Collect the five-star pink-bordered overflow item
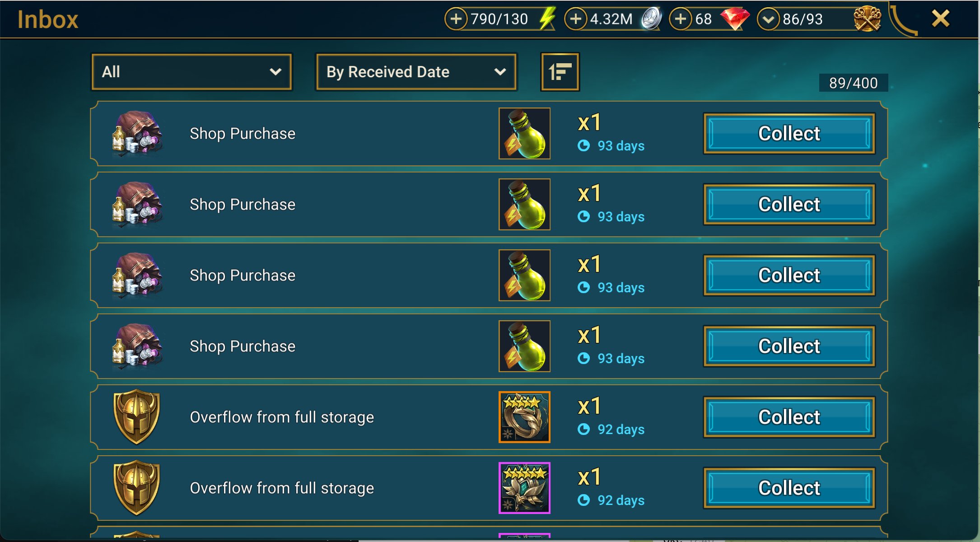The height and width of the screenshot is (542, 980). pos(789,488)
